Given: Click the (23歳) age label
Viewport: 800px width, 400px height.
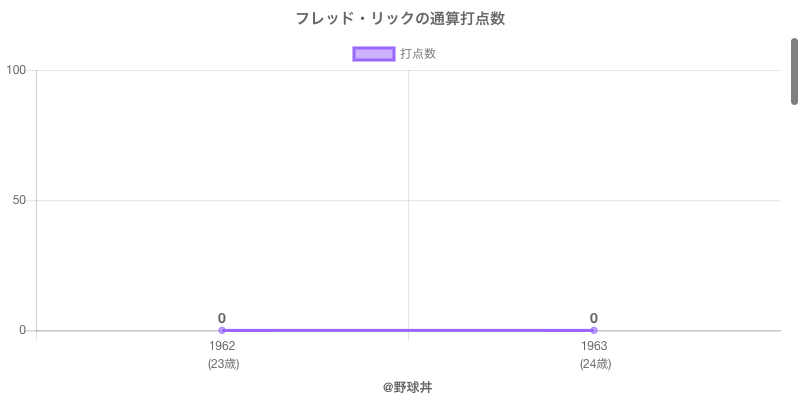Looking at the screenshot, I should click(x=223, y=364).
